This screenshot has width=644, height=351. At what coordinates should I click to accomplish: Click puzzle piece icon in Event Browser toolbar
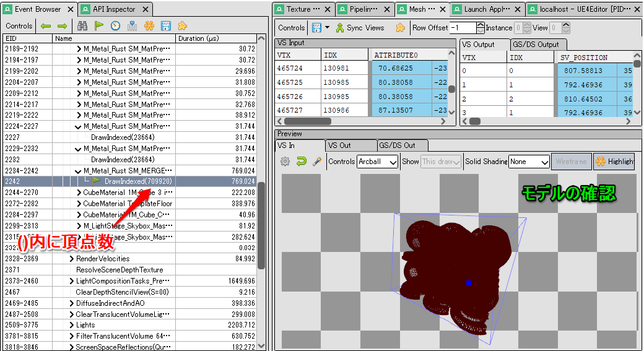tap(182, 26)
